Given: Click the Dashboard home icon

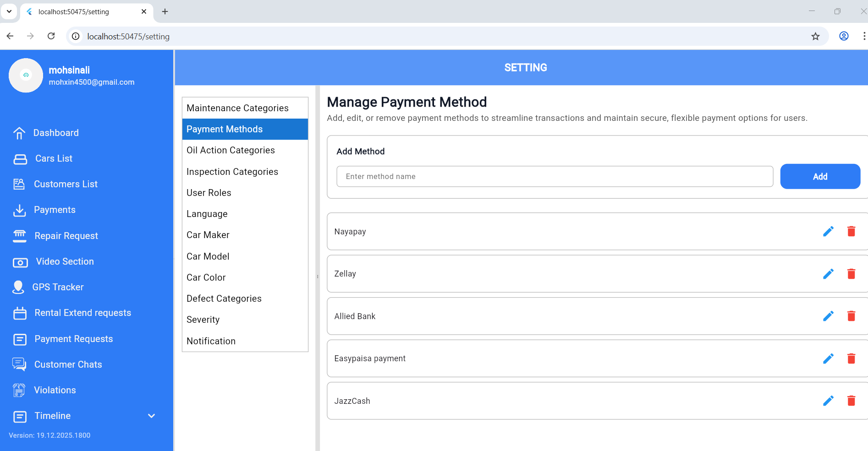Looking at the screenshot, I should point(19,133).
